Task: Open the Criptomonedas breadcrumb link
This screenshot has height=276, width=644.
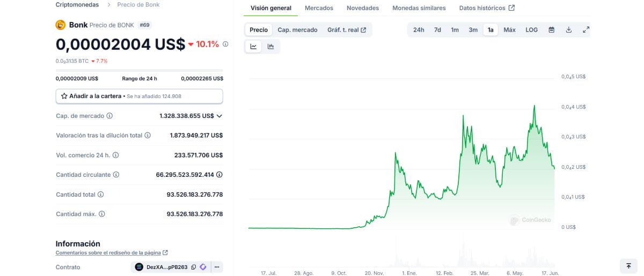Action: pos(77,4)
